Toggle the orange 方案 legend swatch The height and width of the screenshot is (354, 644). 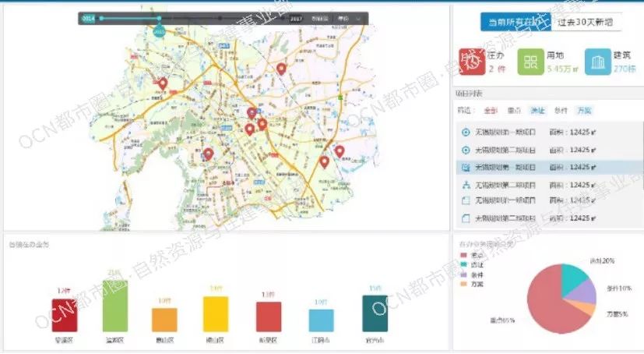coord(464,284)
